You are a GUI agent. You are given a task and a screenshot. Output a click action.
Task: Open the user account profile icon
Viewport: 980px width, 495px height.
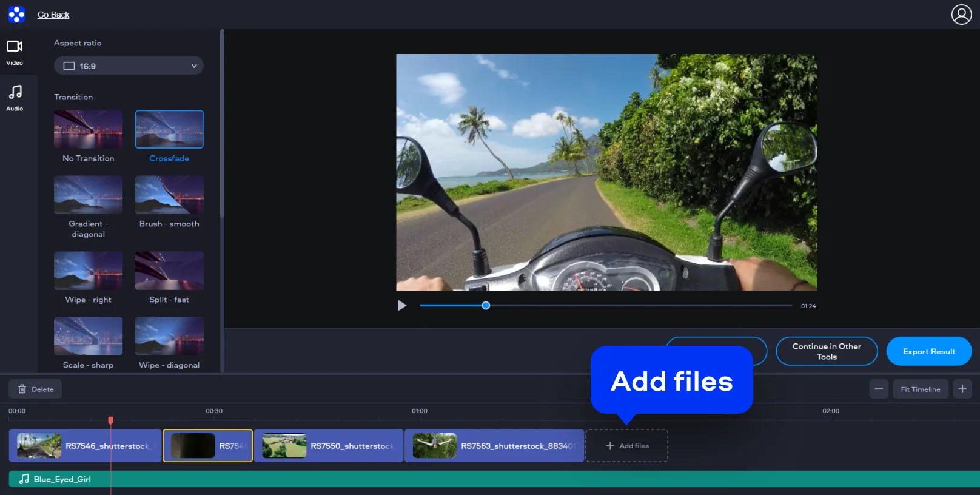(961, 14)
